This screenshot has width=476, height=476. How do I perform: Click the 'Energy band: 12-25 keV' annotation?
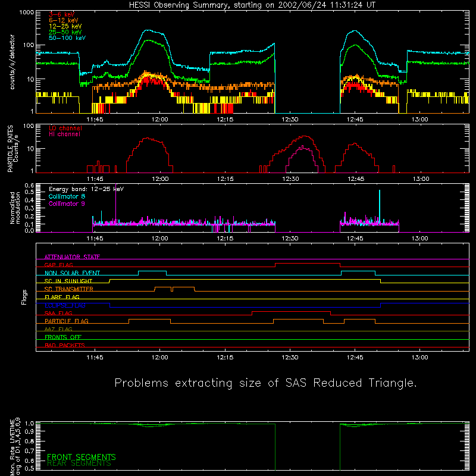pyautogui.click(x=86, y=189)
